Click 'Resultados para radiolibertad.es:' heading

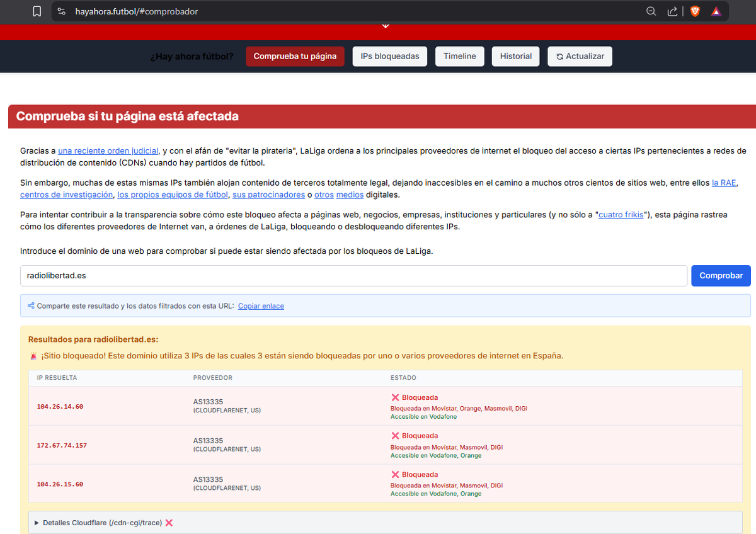[93, 339]
